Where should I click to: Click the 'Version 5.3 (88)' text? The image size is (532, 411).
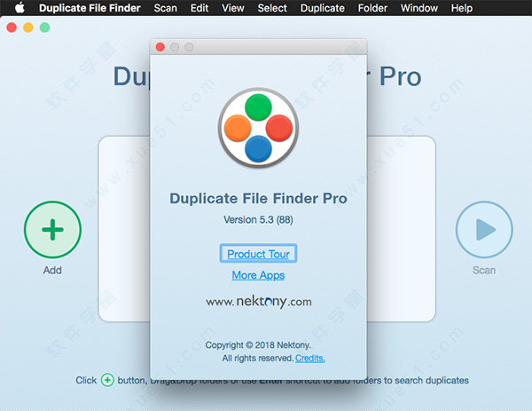coord(258,220)
